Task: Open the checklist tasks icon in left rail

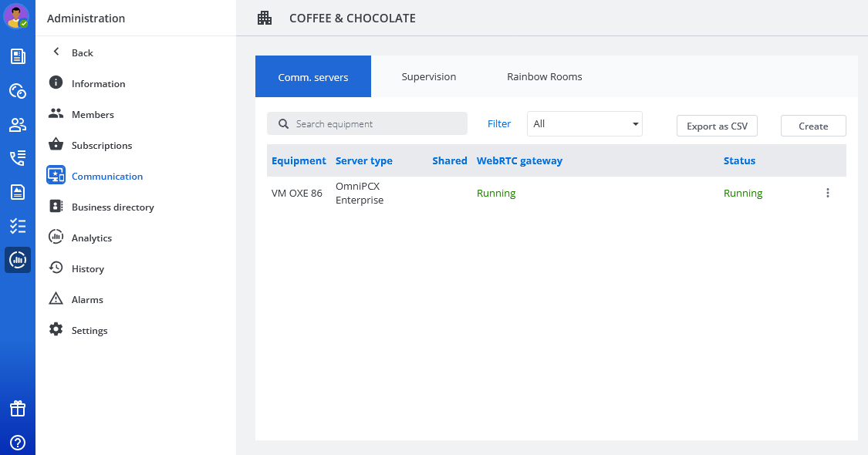Action: tap(18, 226)
